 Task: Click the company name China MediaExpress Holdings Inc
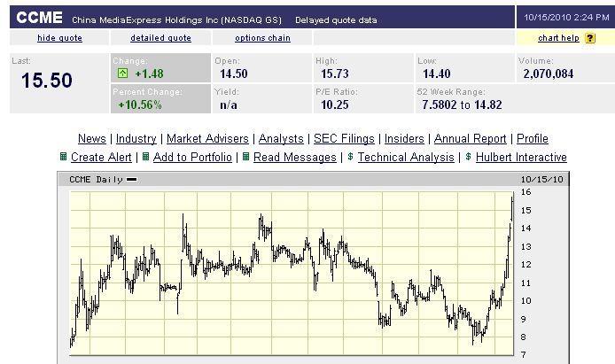click(144, 20)
